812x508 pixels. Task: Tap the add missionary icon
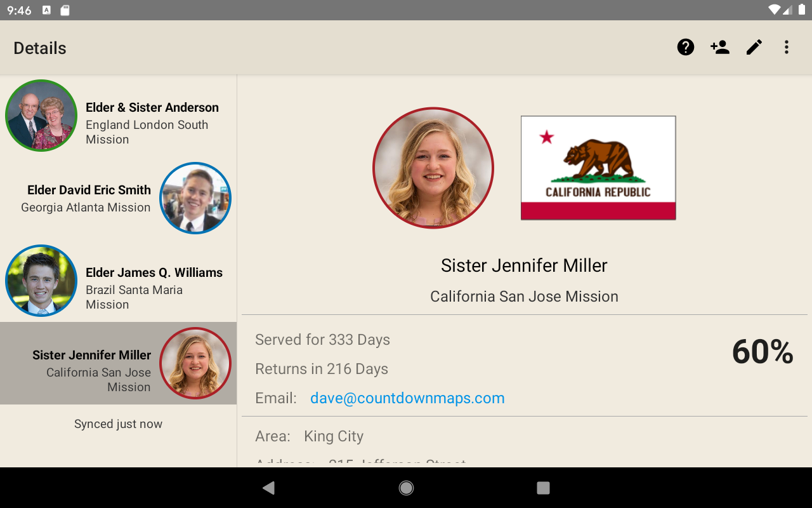point(720,47)
